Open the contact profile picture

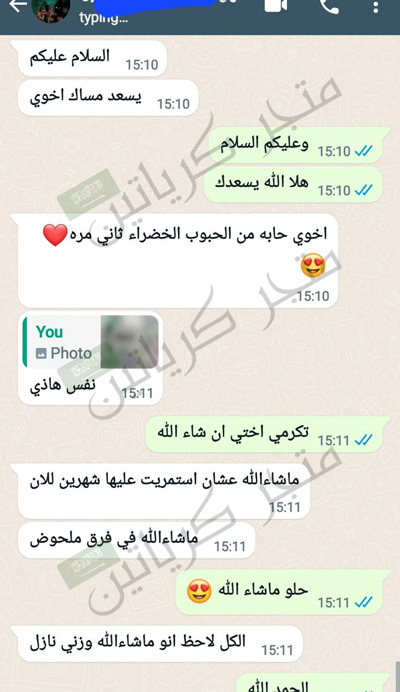(x=50, y=10)
